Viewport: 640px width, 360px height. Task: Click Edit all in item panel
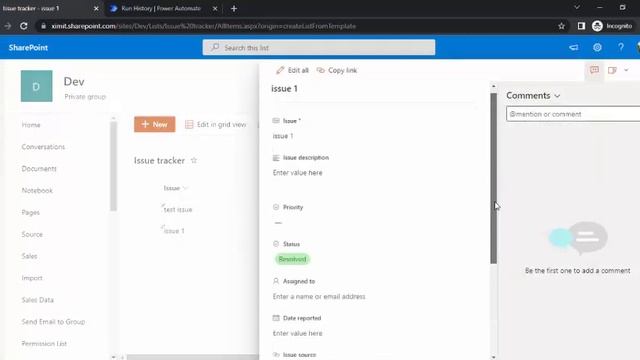tap(292, 70)
